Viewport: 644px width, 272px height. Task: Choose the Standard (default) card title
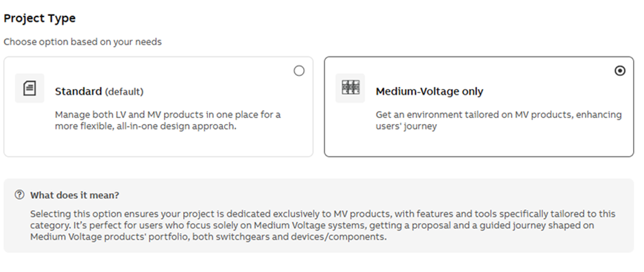[99, 92]
